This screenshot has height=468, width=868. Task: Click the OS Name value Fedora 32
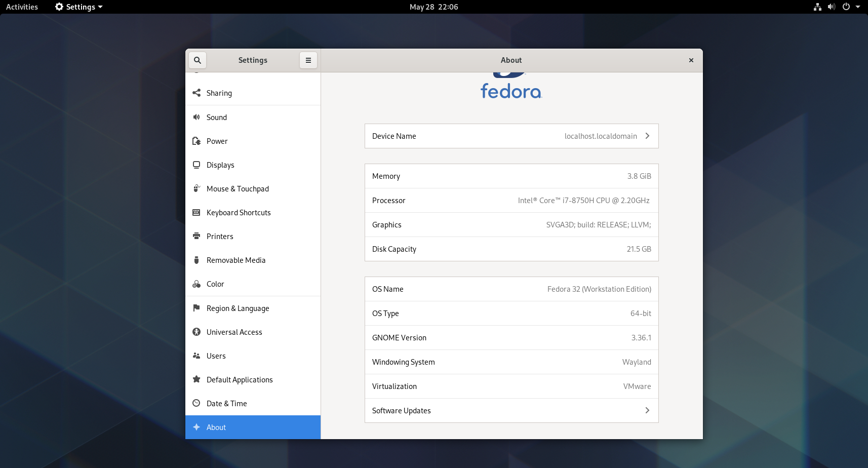[599, 289]
